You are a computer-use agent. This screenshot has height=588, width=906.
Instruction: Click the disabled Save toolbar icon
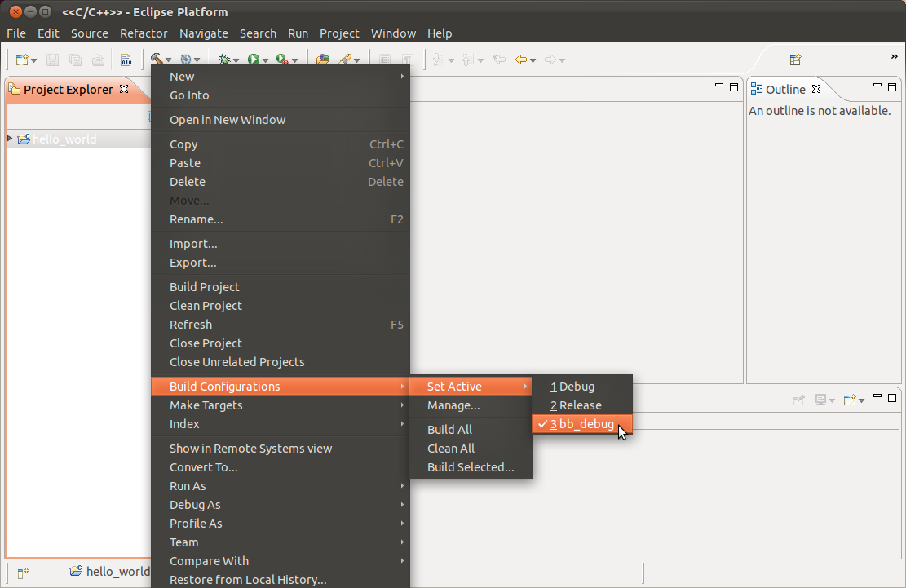click(x=52, y=60)
